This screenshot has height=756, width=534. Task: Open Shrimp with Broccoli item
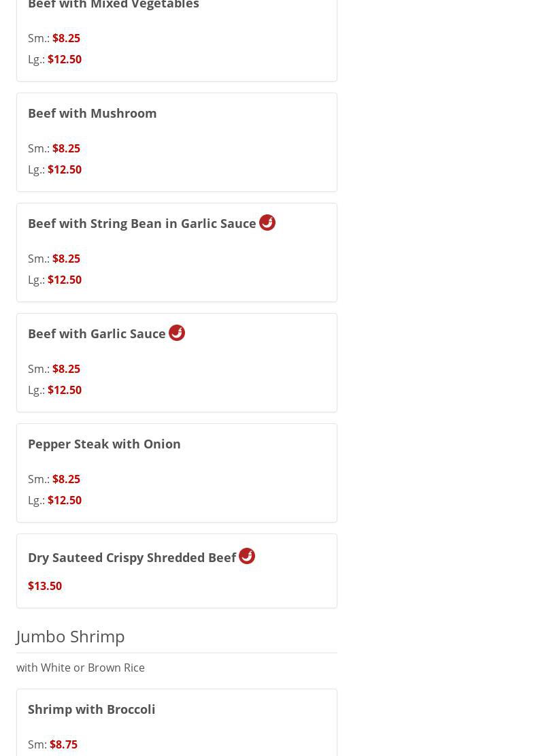point(92,709)
